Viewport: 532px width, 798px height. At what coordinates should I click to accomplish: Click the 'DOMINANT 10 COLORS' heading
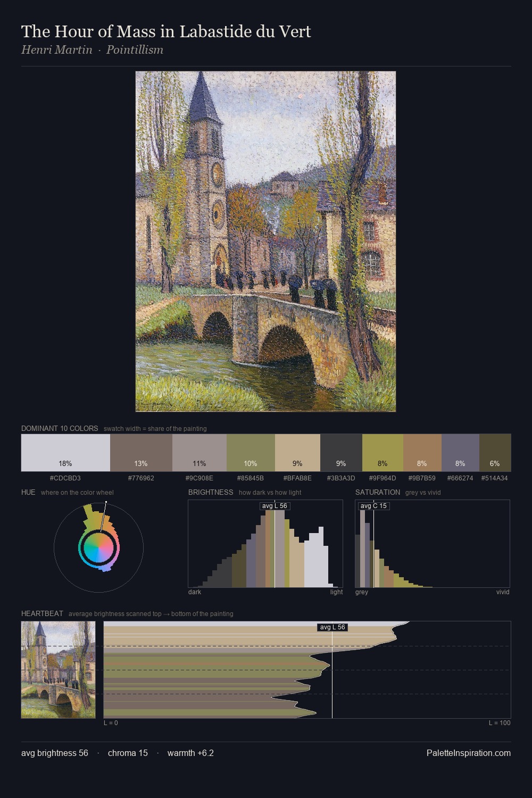60,428
